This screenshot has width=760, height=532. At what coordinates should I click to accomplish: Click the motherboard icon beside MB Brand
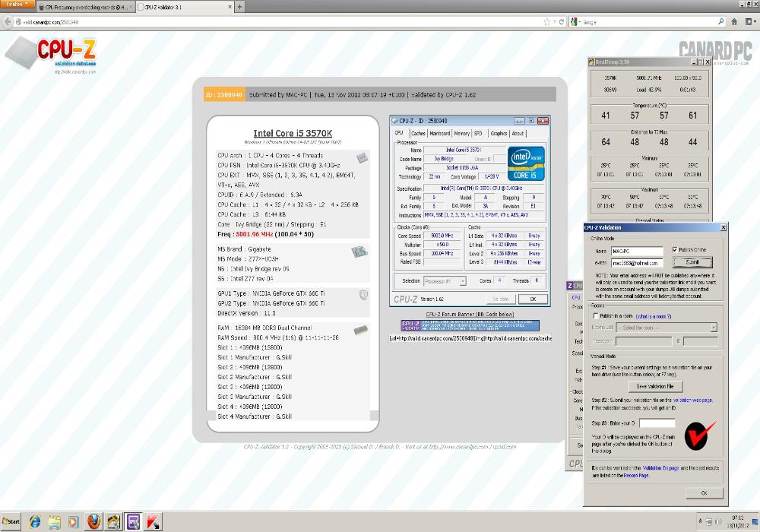point(359,252)
